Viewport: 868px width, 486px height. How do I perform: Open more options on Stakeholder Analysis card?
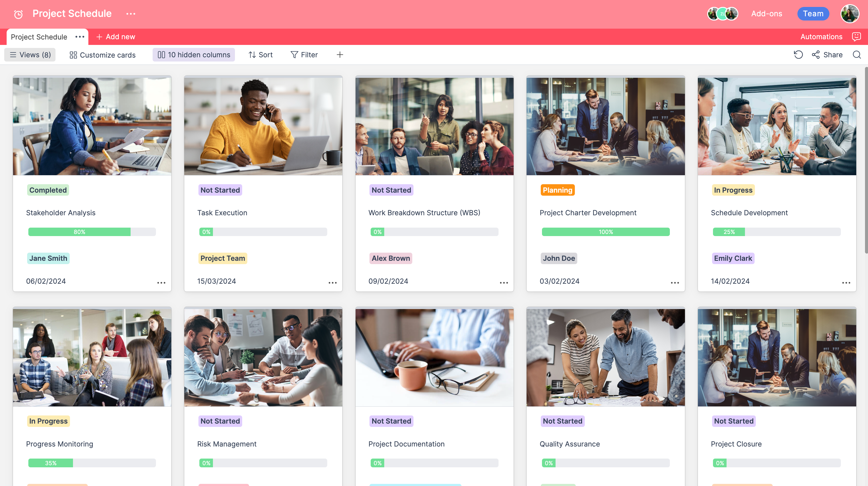[x=161, y=282]
